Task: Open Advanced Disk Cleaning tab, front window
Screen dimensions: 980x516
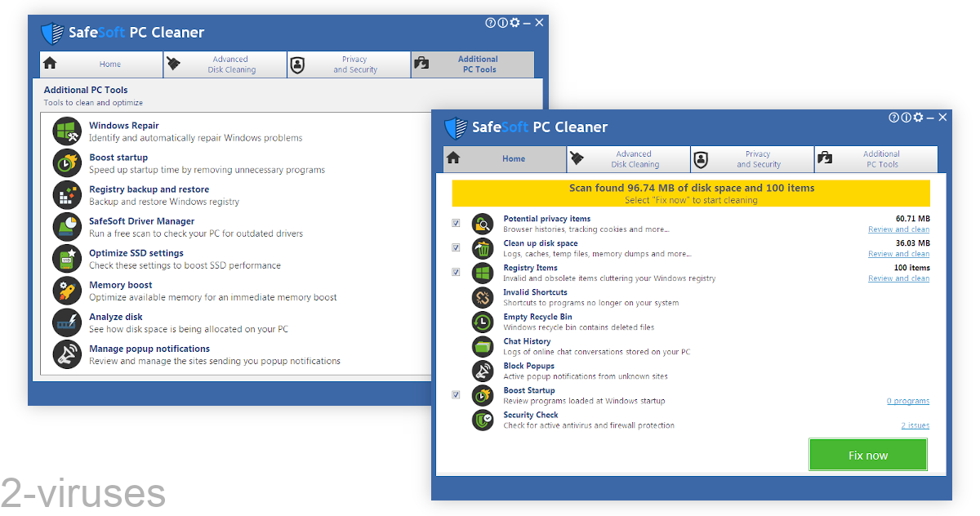Action: click(629, 159)
